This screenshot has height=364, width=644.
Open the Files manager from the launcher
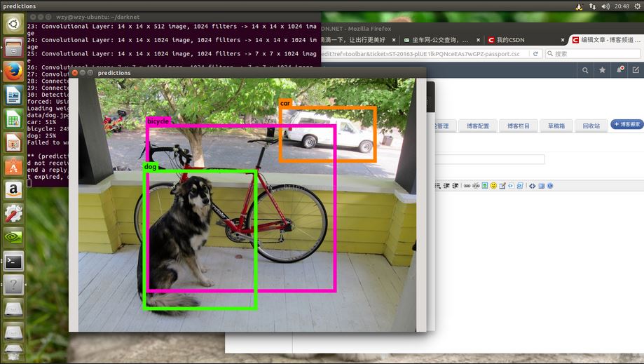(x=13, y=48)
